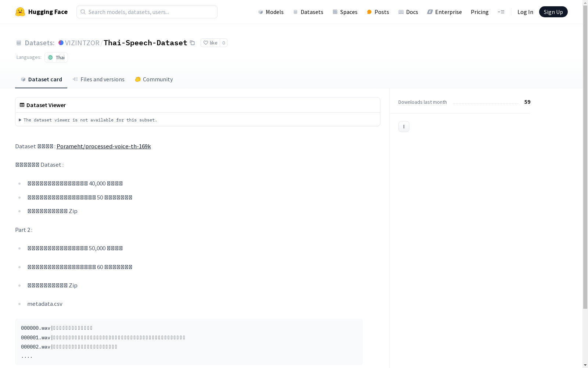
Task: Switch to the Community tab
Action: (154, 79)
